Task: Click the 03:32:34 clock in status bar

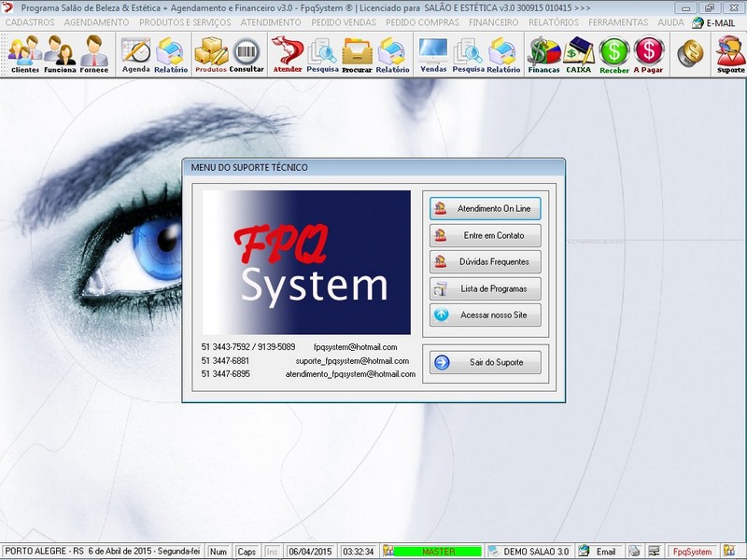Action: pyautogui.click(x=359, y=552)
